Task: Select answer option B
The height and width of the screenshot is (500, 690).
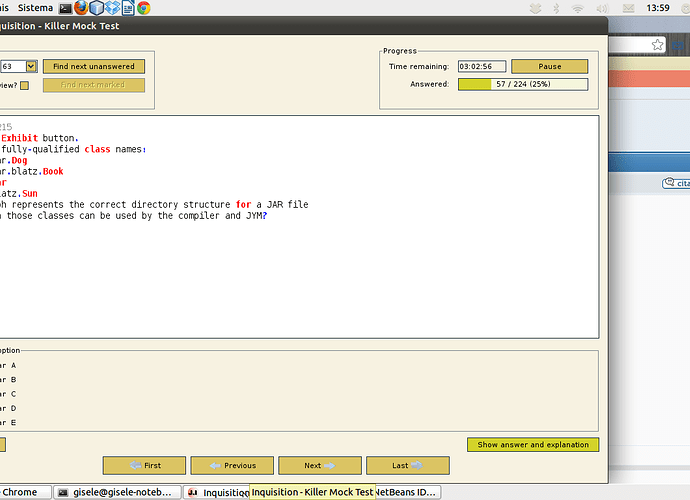Action: click(x=8, y=379)
